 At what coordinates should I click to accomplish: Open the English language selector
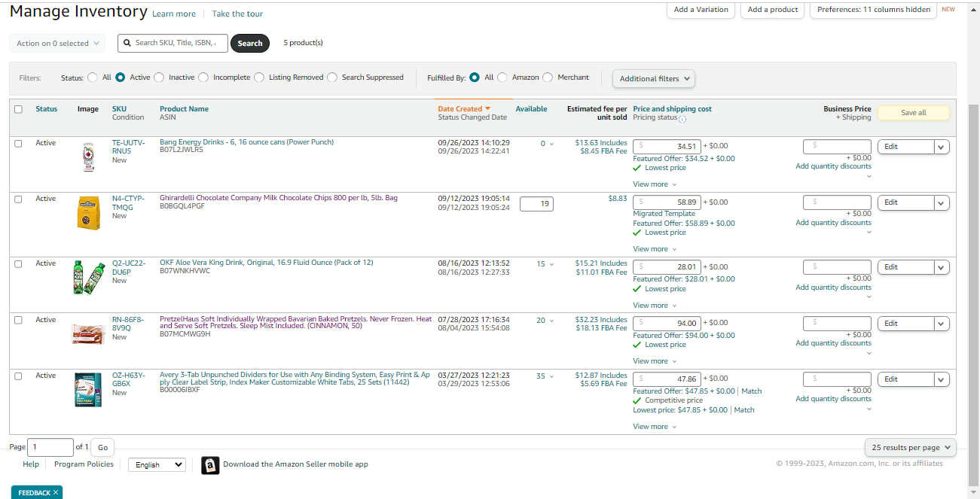157,465
